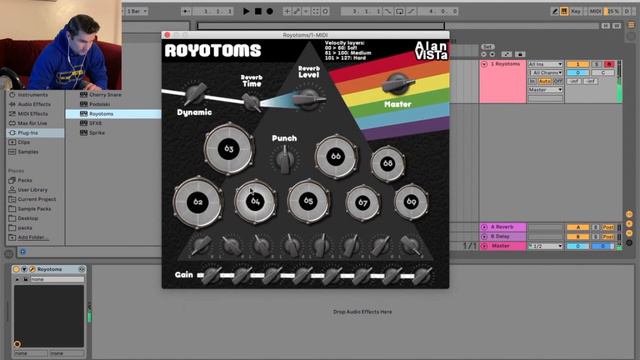Click the Punch knob
640x360 pixels.
coord(284,159)
